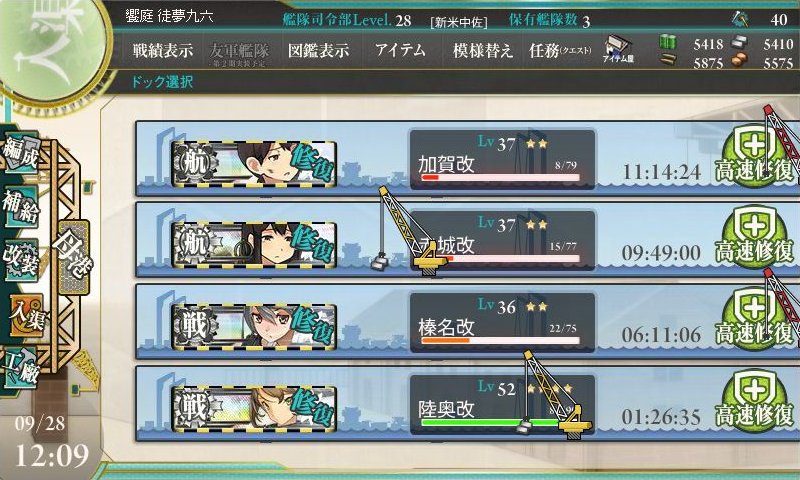
Task: Select 模様替え furniture change menu
Action: pyautogui.click(x=482, y=50)
